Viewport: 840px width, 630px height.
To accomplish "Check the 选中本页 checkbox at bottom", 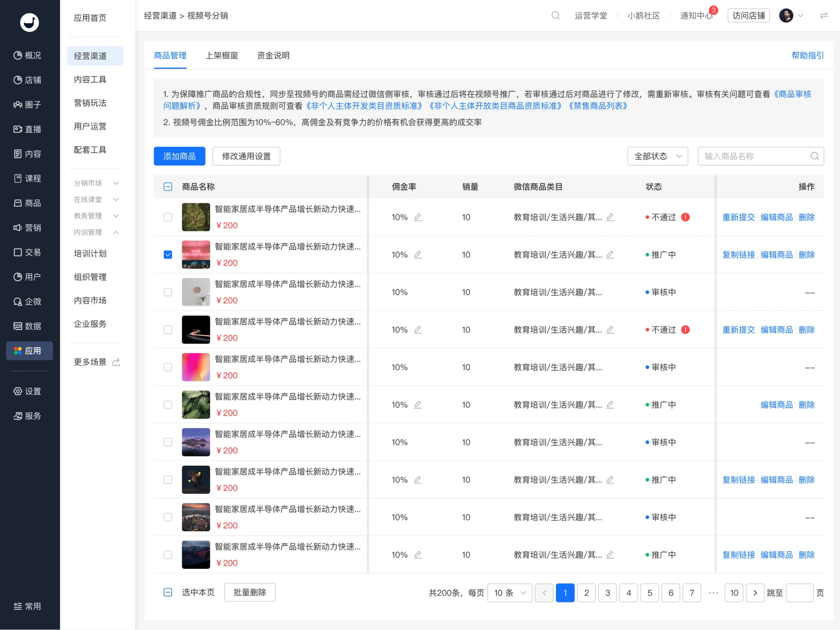I will pos(168,593).
